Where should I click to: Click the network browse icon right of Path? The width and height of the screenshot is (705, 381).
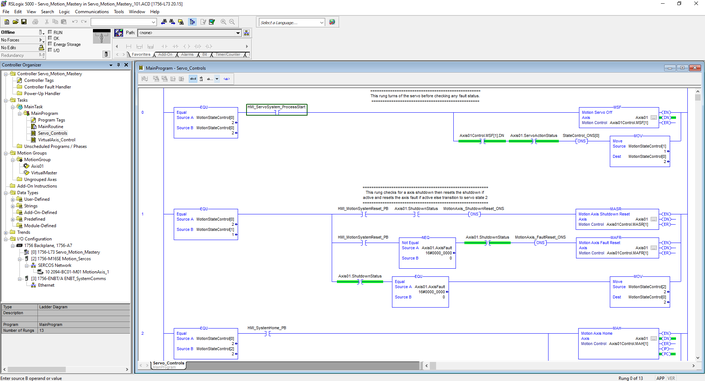click(x=246, y=33)
